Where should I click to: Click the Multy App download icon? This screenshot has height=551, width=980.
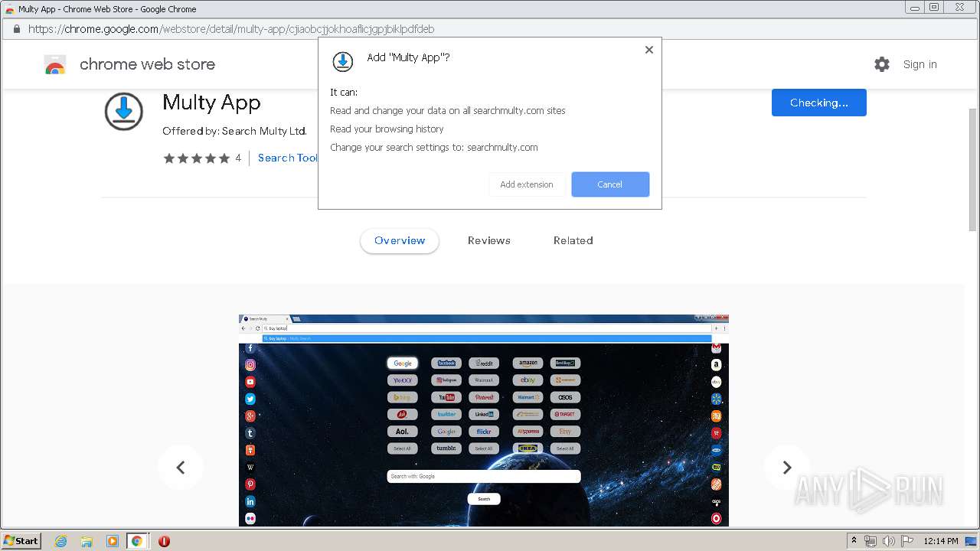(124, 112)
